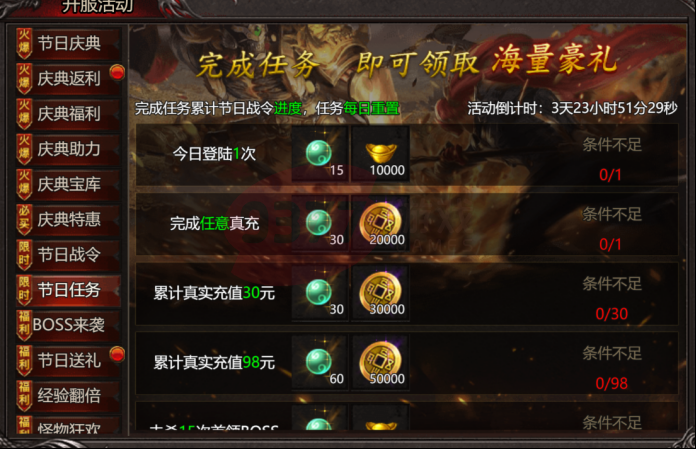Go to the 庆典特惠 must-buy tab
This screenshot has width=696, height=449.
pos(68,220)
